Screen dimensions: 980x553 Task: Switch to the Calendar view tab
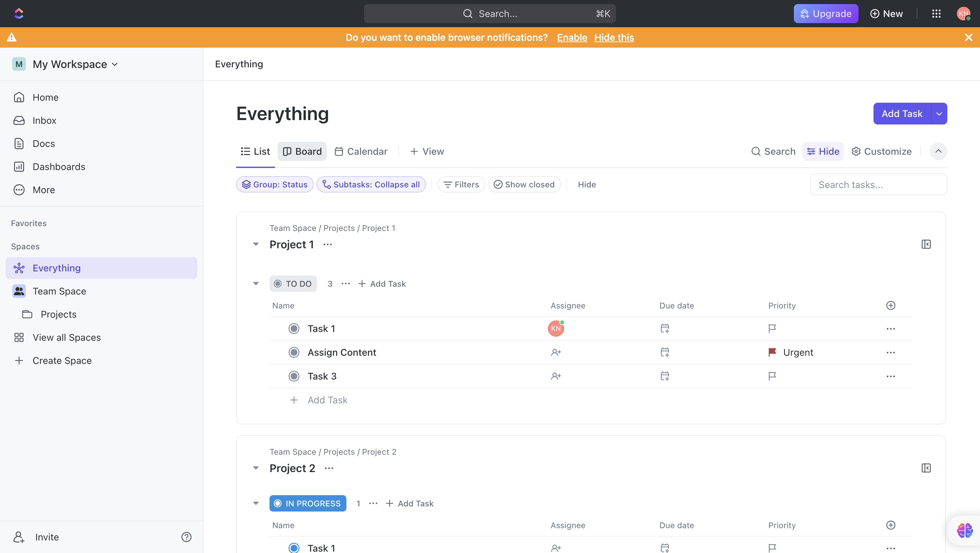[361, 151]
